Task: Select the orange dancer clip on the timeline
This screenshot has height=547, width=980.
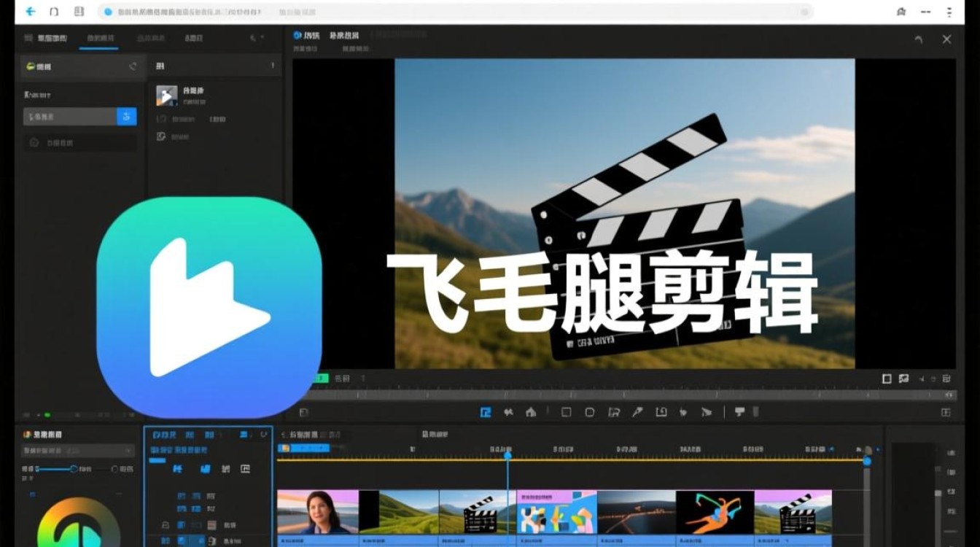Action: click(715, 512)
